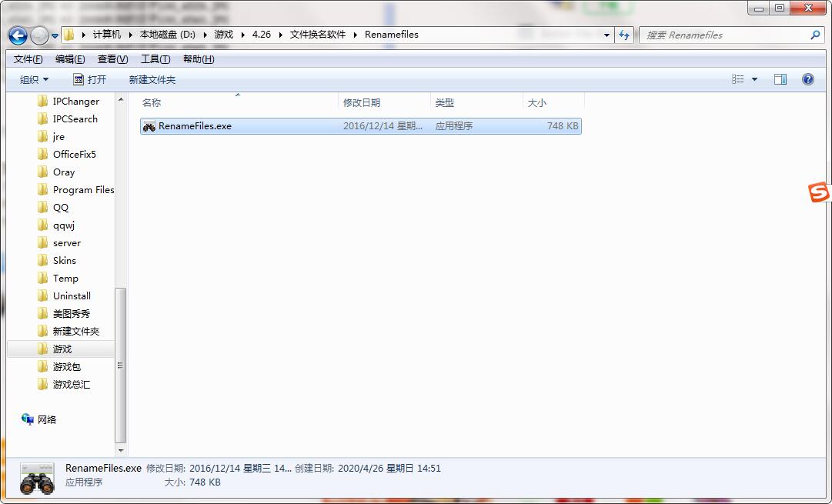Image resolution: width=832 pixels, height=504 pixels.
Task: Expand the arrow after 计算机 breadcrumb
Action: point(131,35)
